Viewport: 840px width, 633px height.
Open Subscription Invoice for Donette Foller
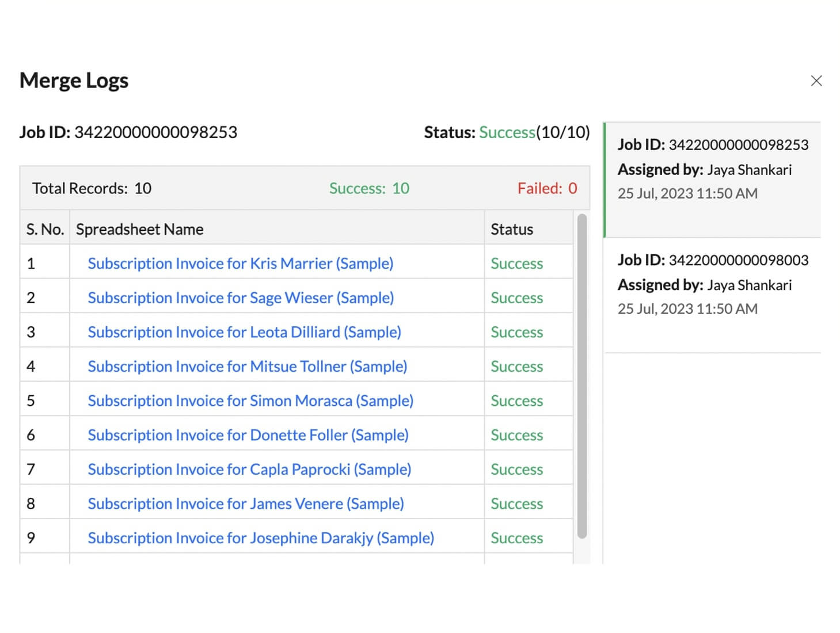pos(248,435)
